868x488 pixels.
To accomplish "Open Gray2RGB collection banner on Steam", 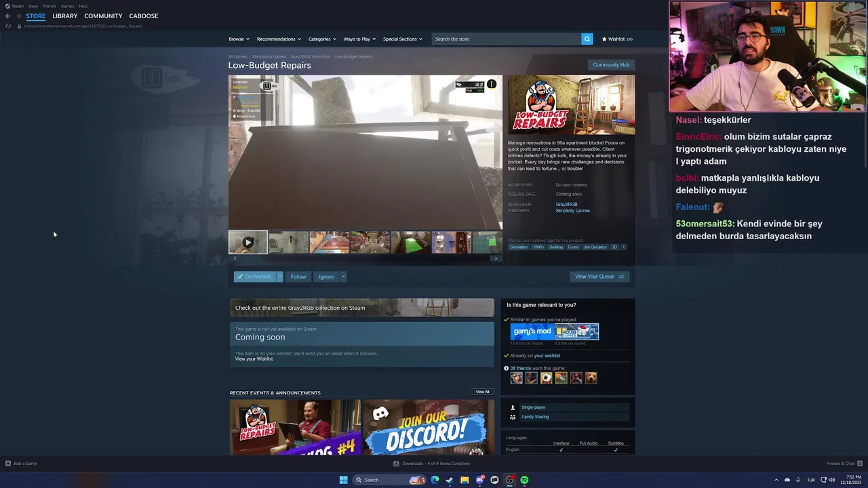I will tap(361, 308).
